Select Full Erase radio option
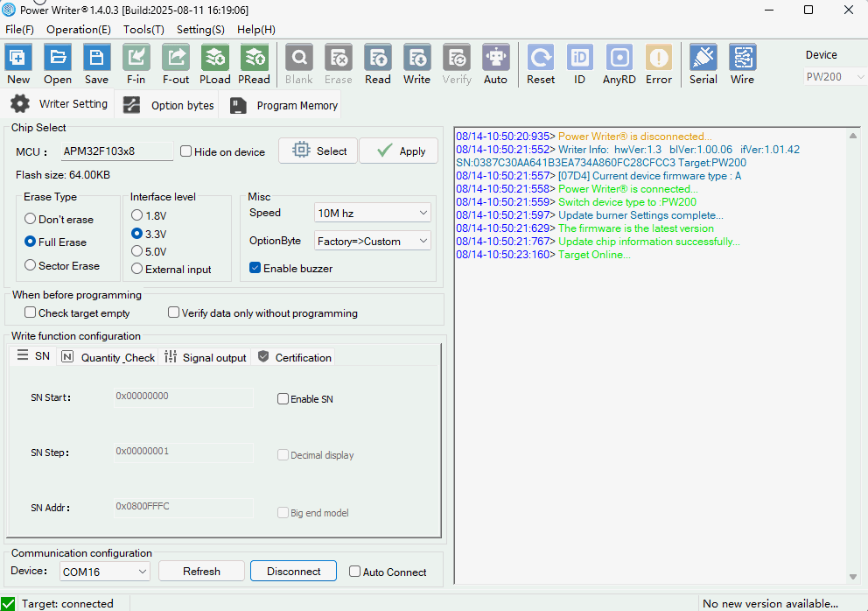Image resolution: width=868 pixels, height=611 pixels. 31,242
